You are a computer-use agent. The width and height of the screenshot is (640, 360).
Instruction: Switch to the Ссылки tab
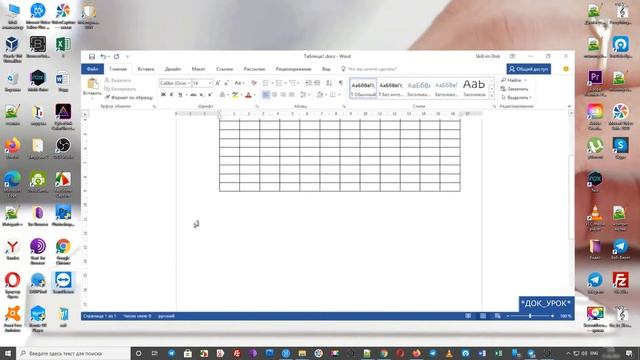(224, 69)
